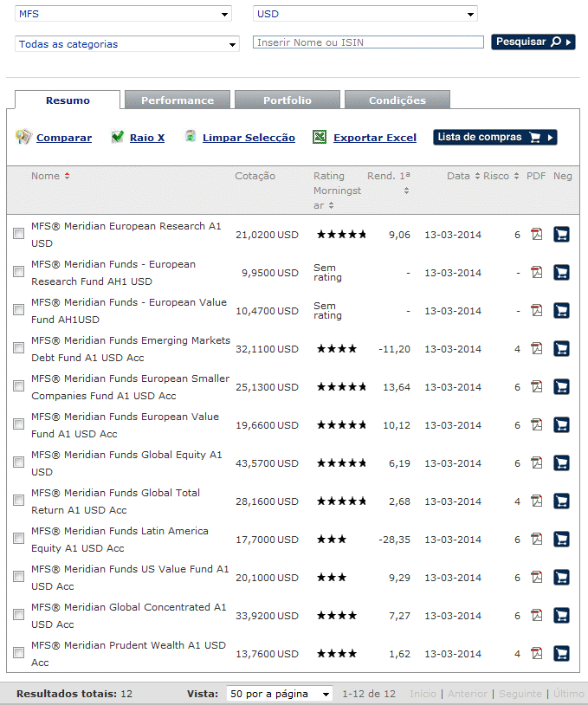Open PDF for European Value Fund A1 USD Acc
Viewport: 588px width, 705px height.
tap(536, 425)
